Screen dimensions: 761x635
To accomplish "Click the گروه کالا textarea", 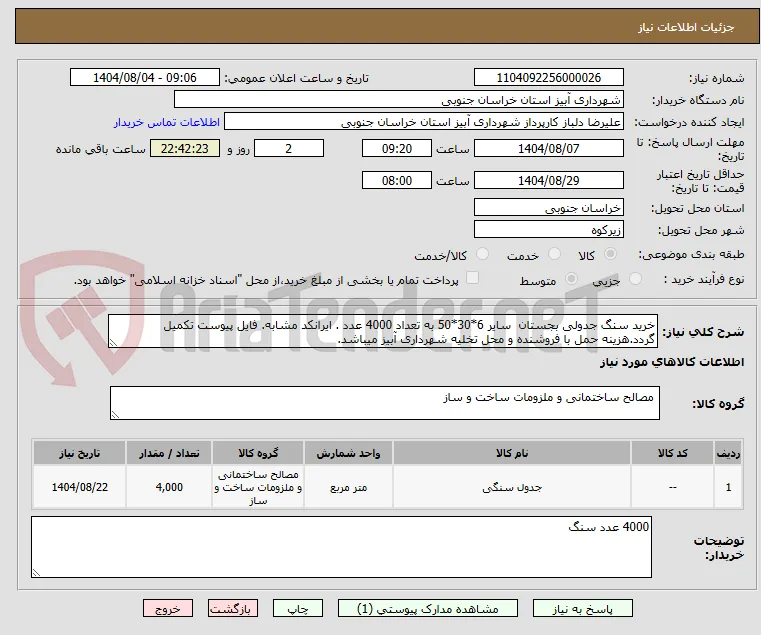I will pos(385,403).
